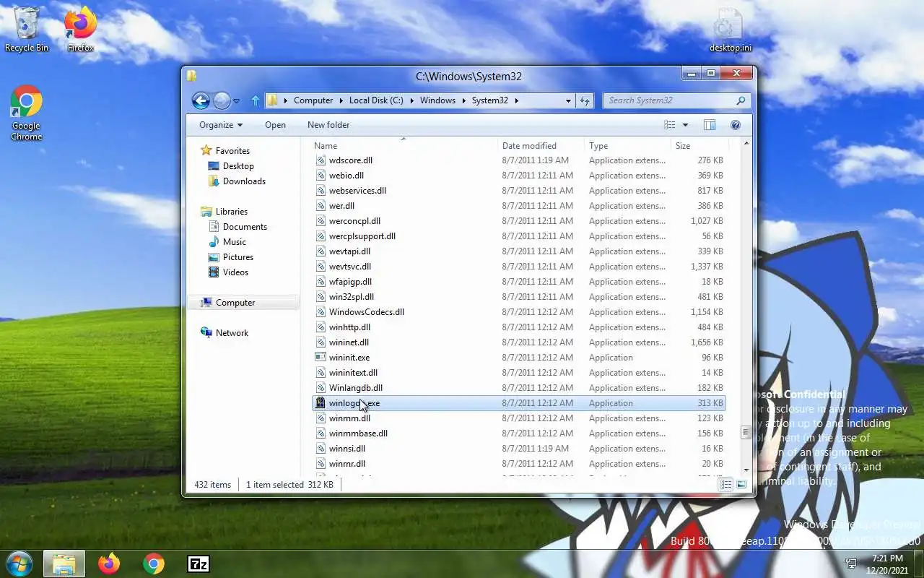Image resolution: width=924 pixels, height=578 pixels.
Task: Select Favorites in the navigation pane
Action: click(x=232, y=150)
